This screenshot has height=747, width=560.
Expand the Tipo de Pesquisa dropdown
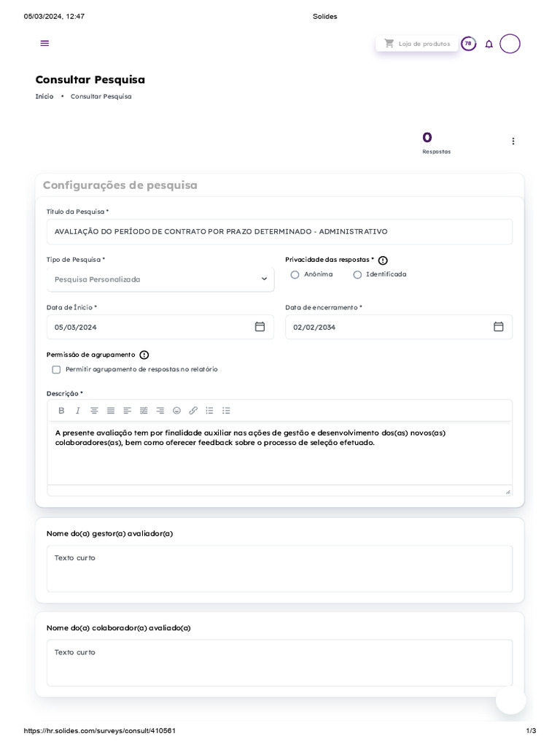(160, 279)
